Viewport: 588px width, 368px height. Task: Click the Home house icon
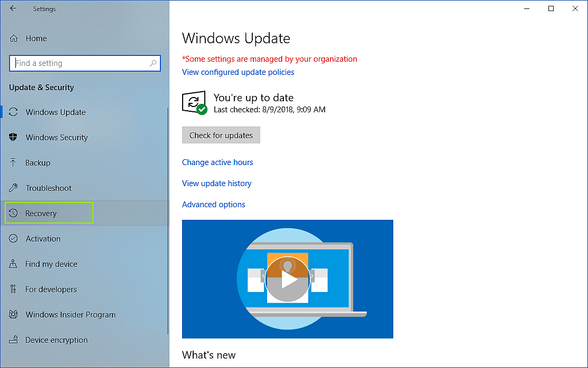(x=14, y=38)
